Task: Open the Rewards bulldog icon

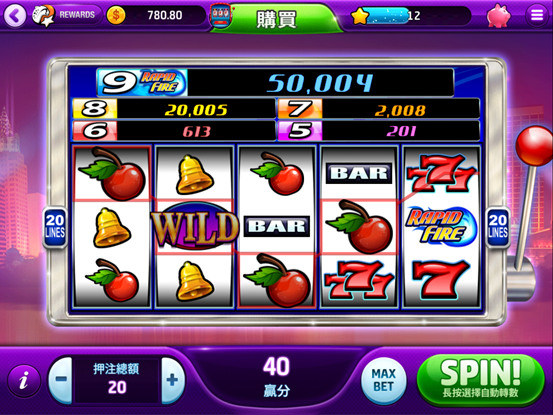Action: (x=43, y=15)
